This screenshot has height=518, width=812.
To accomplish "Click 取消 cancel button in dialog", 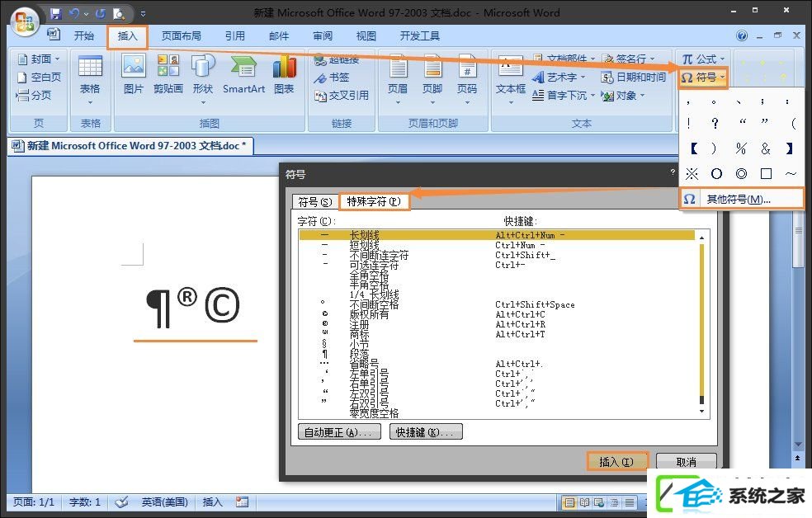I will [687, 462].
